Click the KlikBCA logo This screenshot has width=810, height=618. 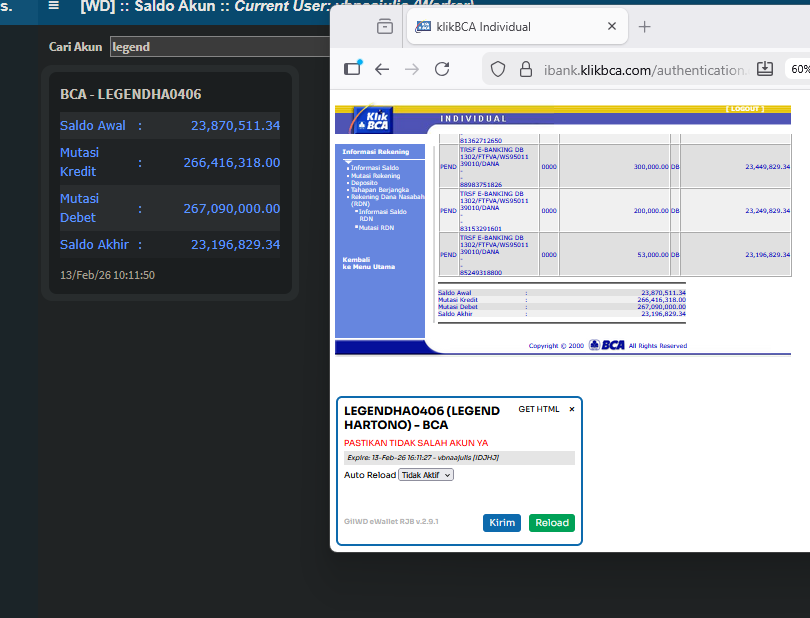(372, 120)
